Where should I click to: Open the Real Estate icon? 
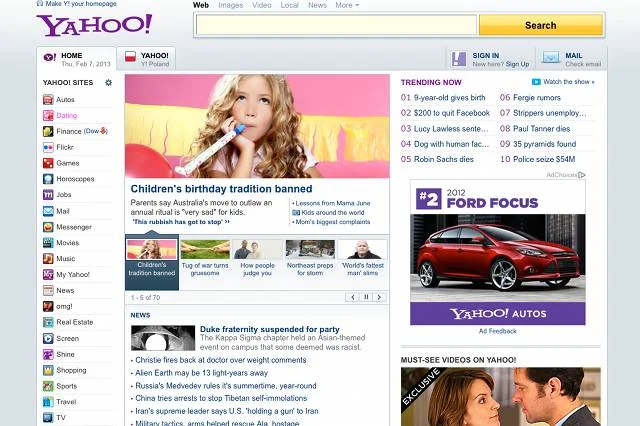coord(48,322)
